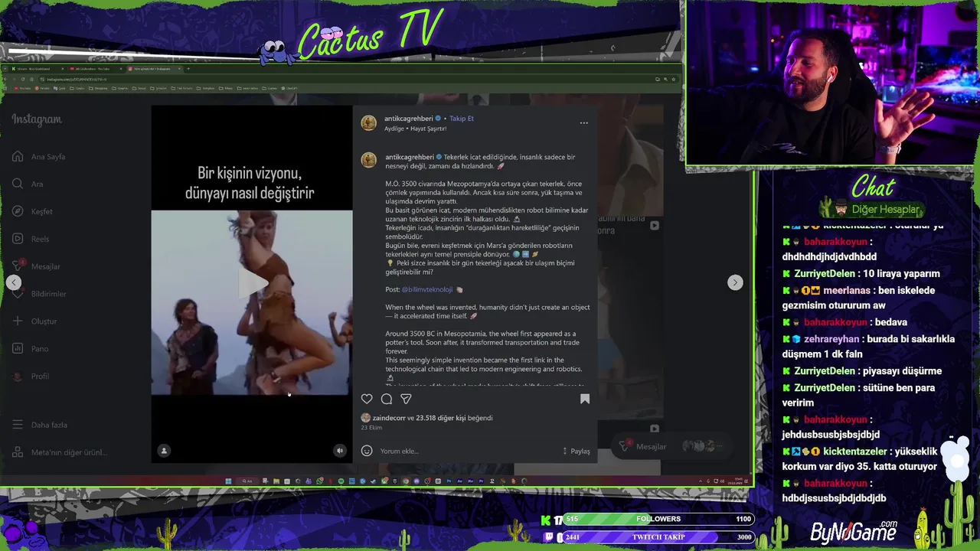Open the taskbar search box

[x=248, y=481]
